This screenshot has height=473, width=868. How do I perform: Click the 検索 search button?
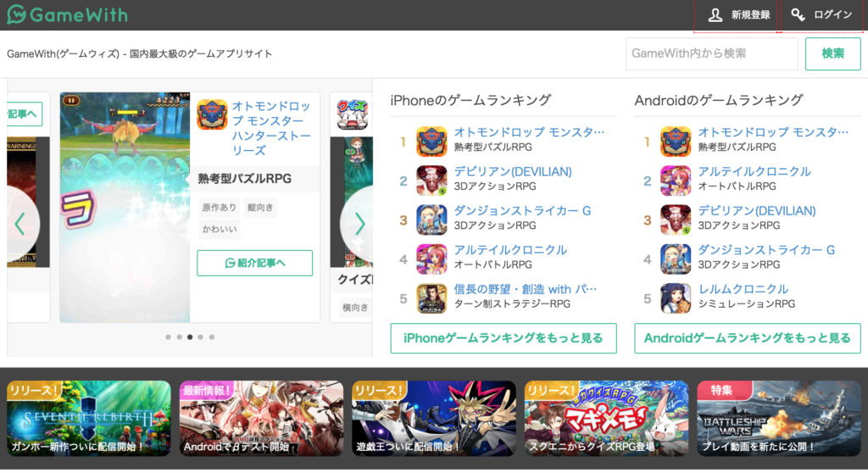832,53
